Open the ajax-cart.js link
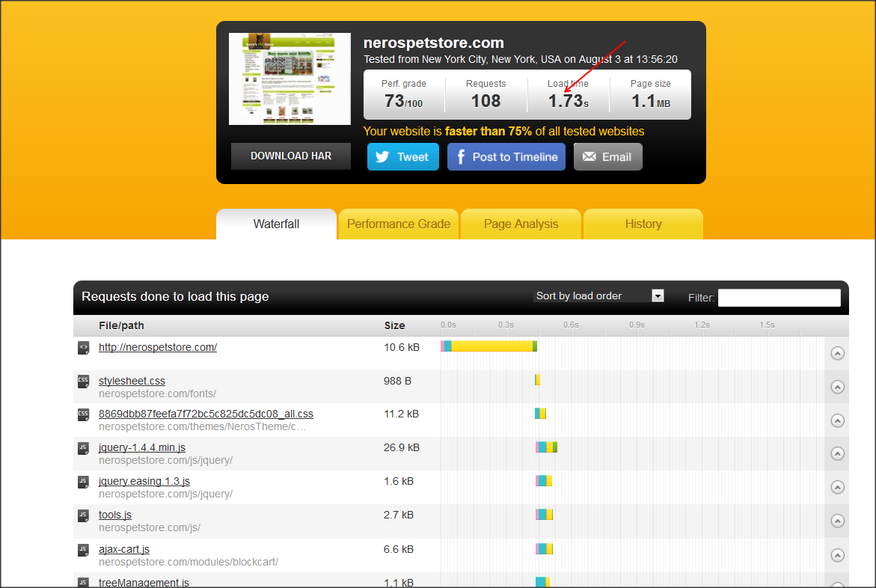This screenshot has height=588, width=876. tap(124, 549)
